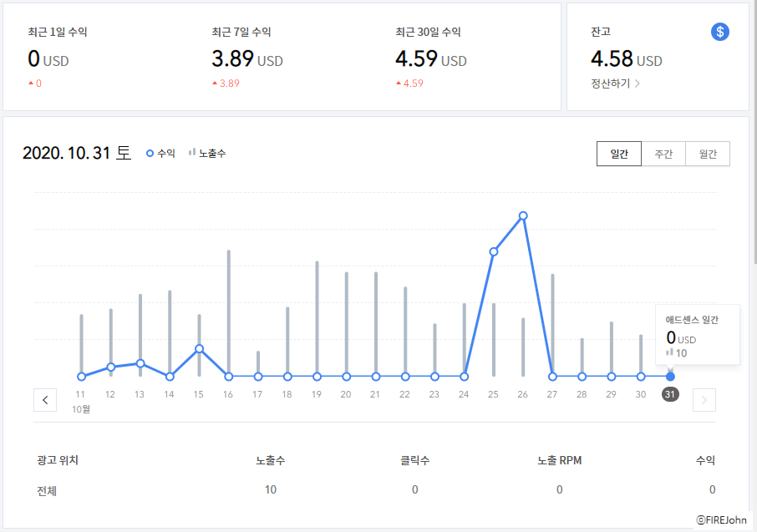The width and height of the screenshot is (757, 532).
Task: Toggle the 노출수 impressions legend item
Action: [207, 153]
